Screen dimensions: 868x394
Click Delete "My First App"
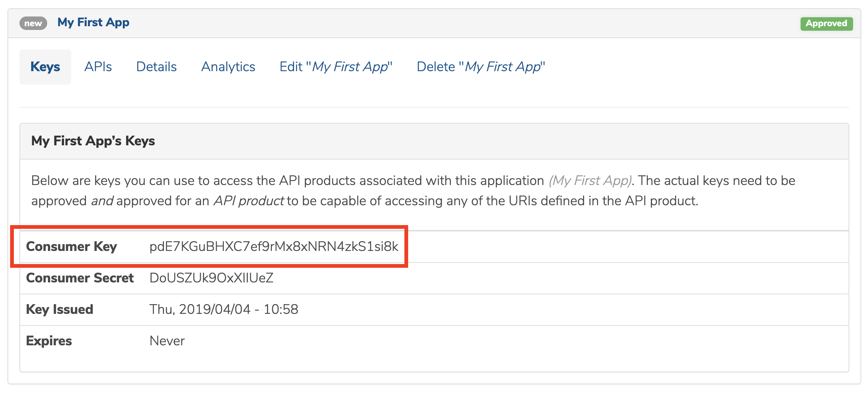point(480,67)
